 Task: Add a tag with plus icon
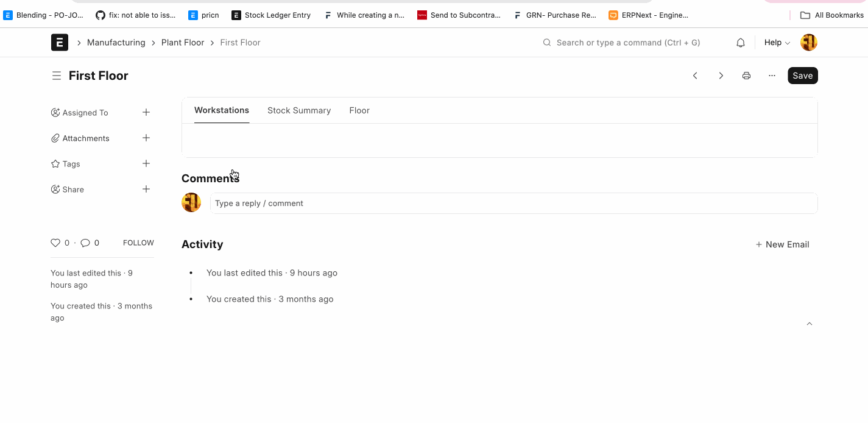(146, 163)
